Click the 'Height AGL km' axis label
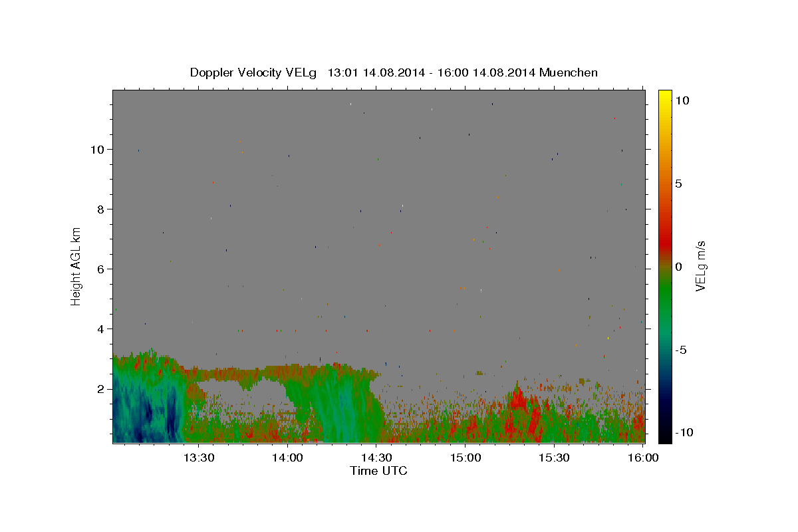Image resolution: width=798 pixels, height=532 pixels. (76, 266)
